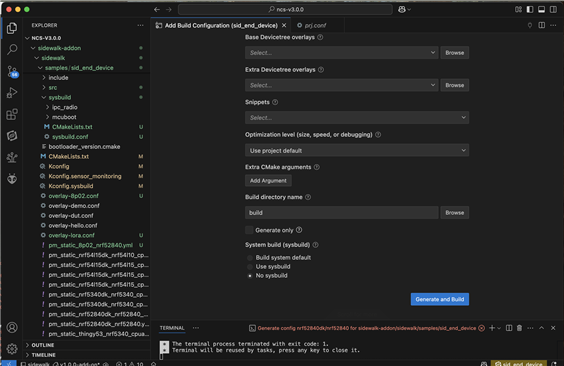Open the Extensions view icon
This screenshot has height=366, width=564.
click(12, 114)
